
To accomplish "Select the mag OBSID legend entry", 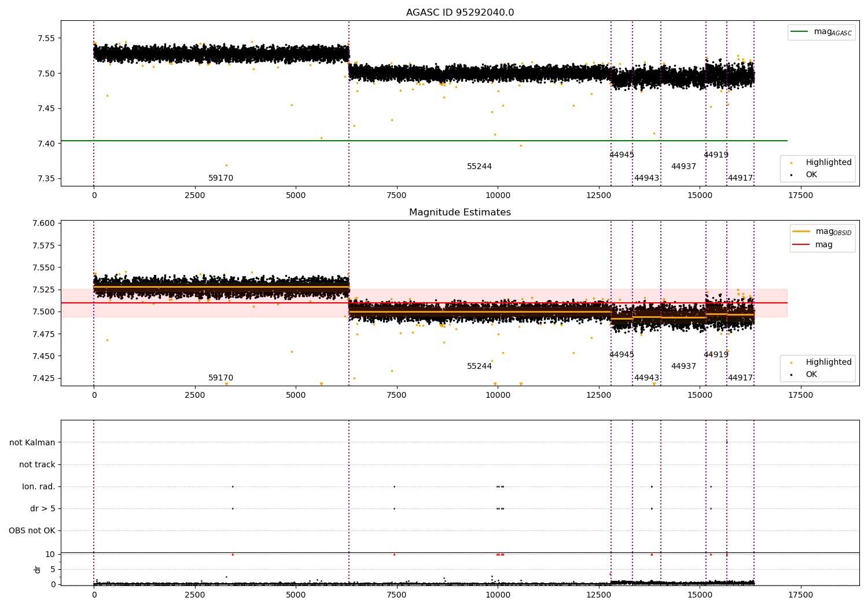I will click(x=822, y=232).
